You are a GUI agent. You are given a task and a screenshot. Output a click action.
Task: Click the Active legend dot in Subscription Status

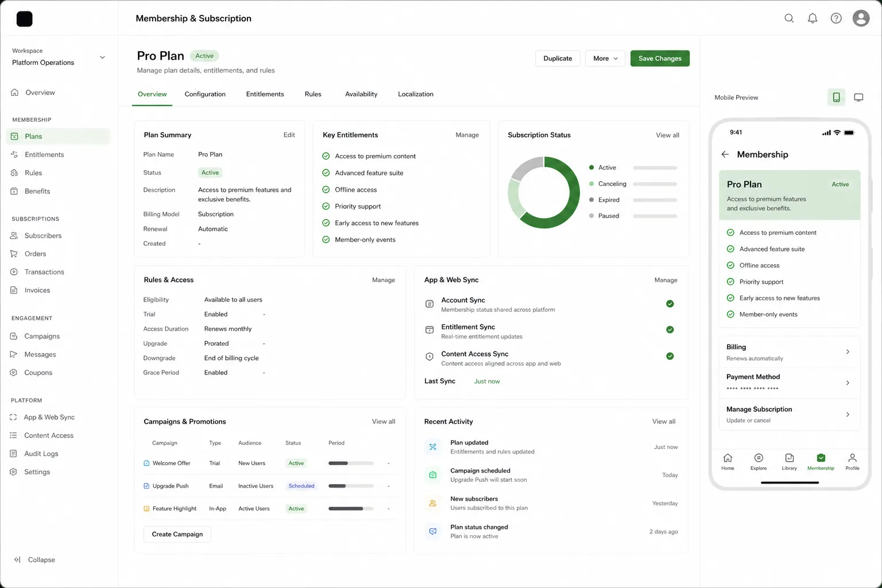(x=591, y=168)
